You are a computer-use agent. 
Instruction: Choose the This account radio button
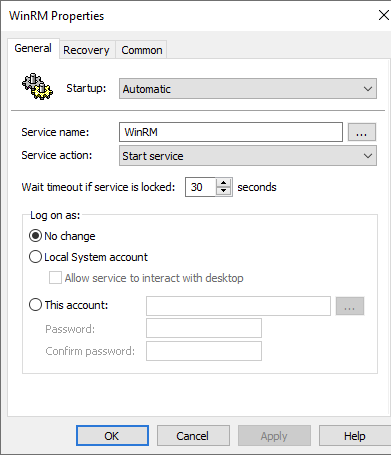[36, 305]
